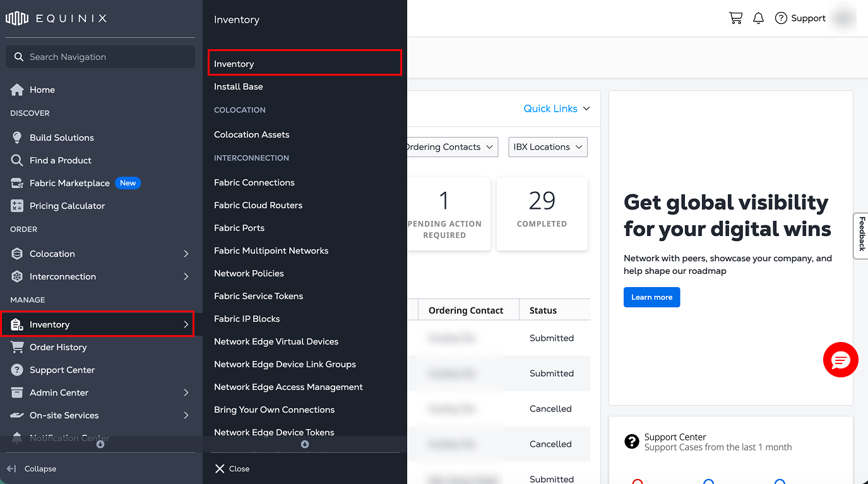Screen dimensions: 868x484
Task: Click the Pending Action Required card
Action: (449, 214)
